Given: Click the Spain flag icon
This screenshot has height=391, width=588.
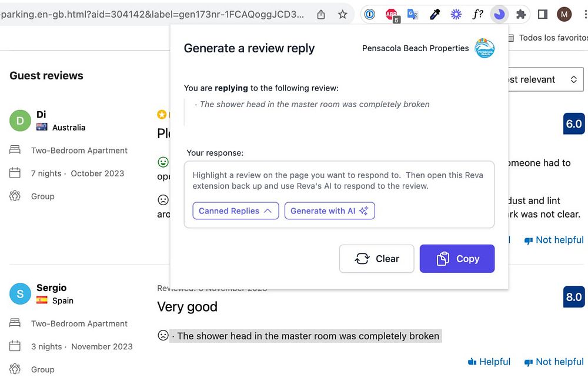Looking at the screenshot, I should click(42, 300).
